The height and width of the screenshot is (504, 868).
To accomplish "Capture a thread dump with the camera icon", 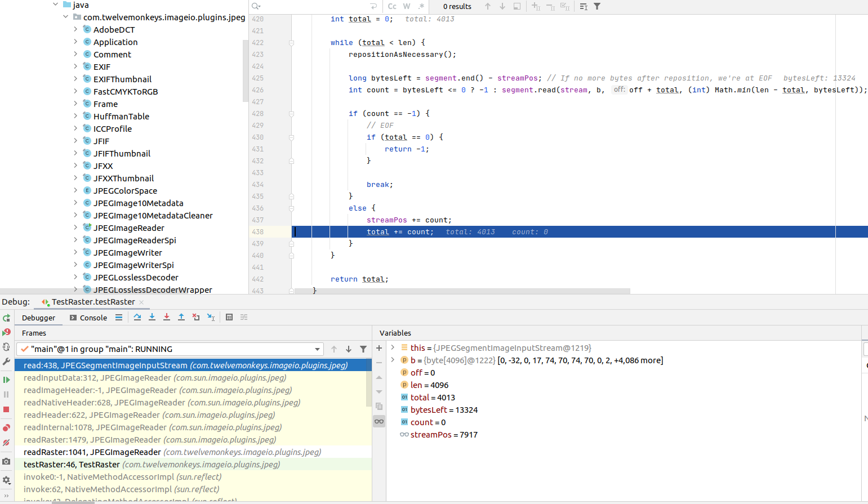I will pos(7,461).
